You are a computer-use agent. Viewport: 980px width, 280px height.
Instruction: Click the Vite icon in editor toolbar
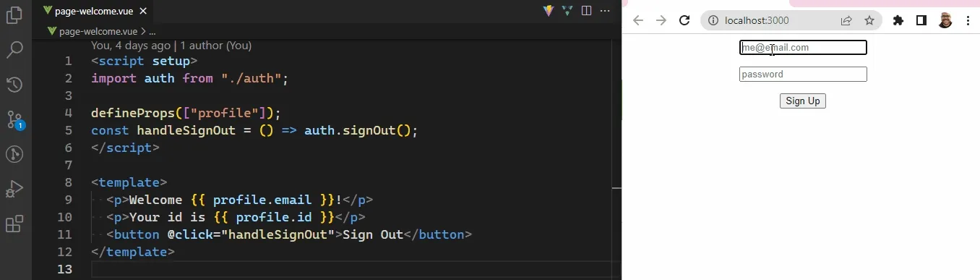tap(549, 11)
